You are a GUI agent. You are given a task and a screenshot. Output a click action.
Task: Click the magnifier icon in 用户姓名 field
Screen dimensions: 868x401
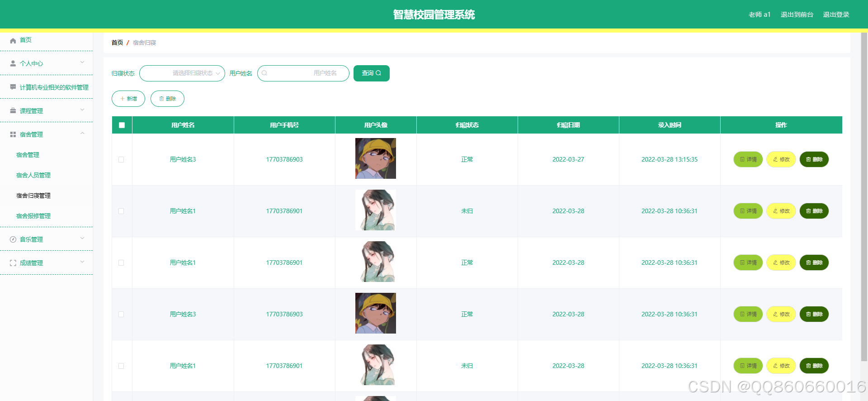[264, 73]
